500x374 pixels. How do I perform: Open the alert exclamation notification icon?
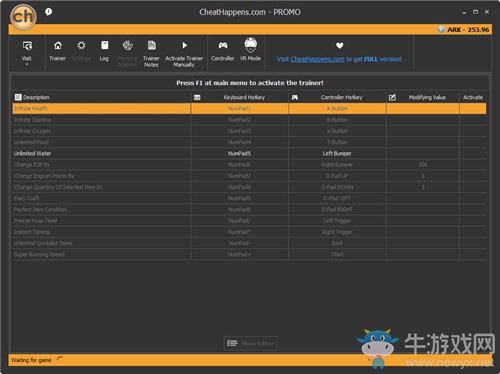[x=48, y=12]
